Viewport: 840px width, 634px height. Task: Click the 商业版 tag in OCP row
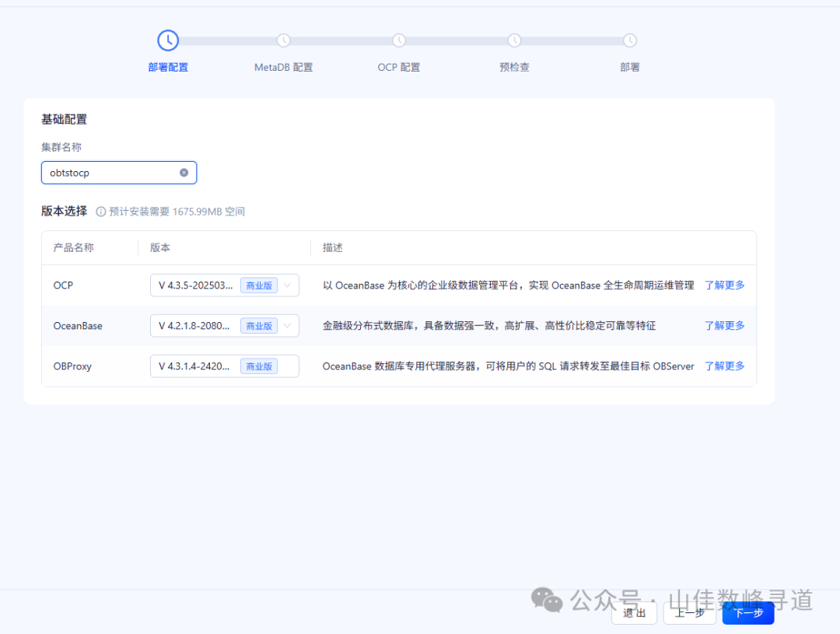tap(259, 285)
